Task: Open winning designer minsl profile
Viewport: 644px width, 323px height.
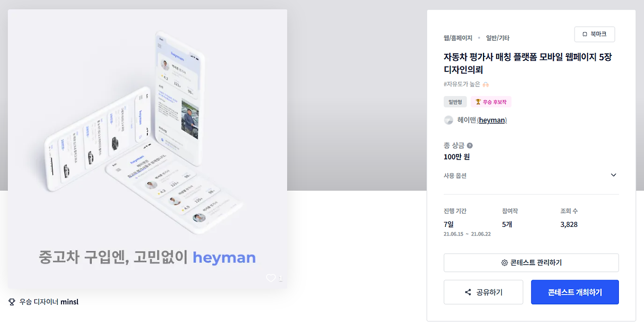Action: pos(69,302)
